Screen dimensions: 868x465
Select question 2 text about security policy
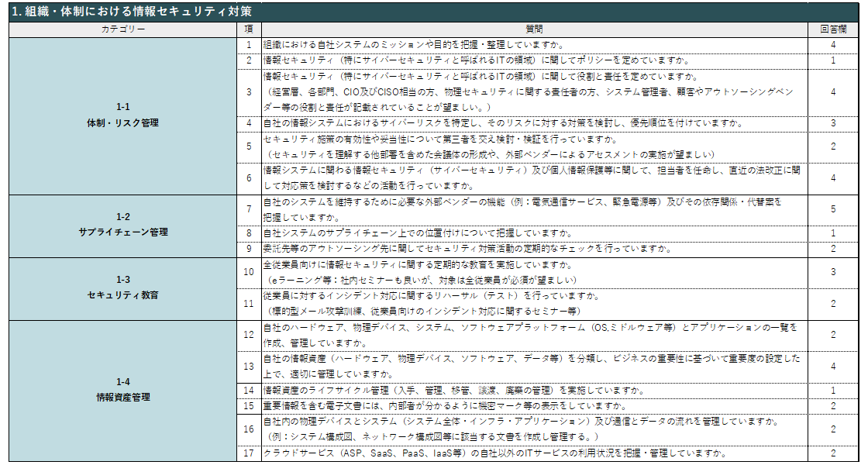click(x=476, y=60)
